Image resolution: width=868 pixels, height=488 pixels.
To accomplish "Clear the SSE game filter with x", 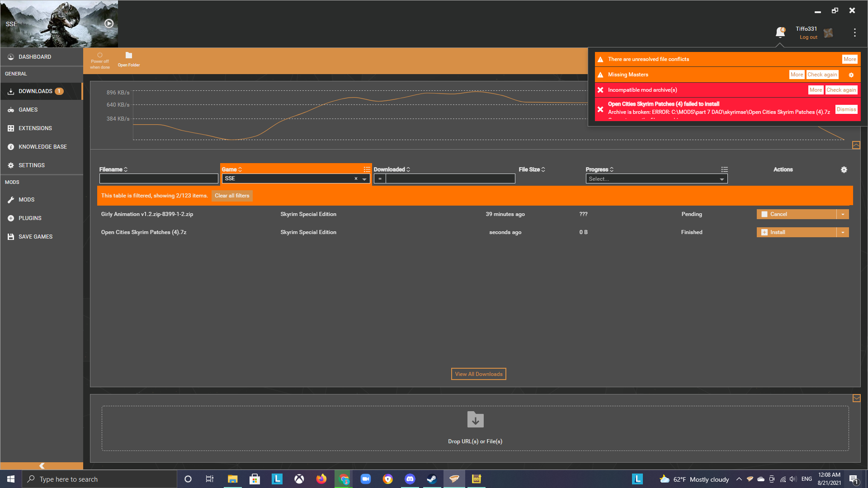I will (x=356, y=178).
